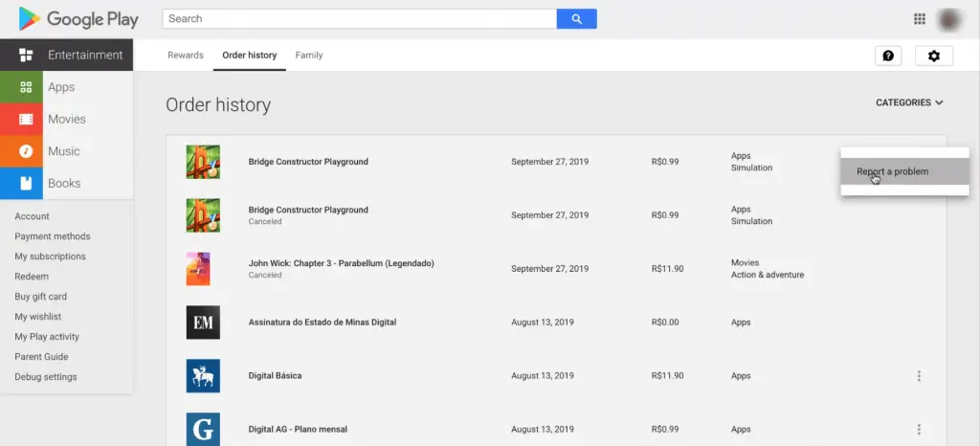Viewport: 980px width, 446px height.
Task: Open the Google apps grid icon
Action: pos(920,19)
